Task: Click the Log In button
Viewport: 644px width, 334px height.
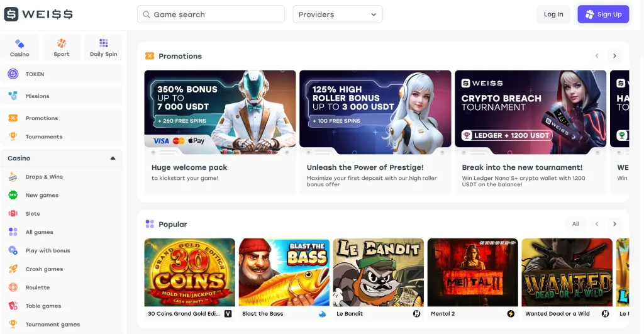Action: point(553,14)
